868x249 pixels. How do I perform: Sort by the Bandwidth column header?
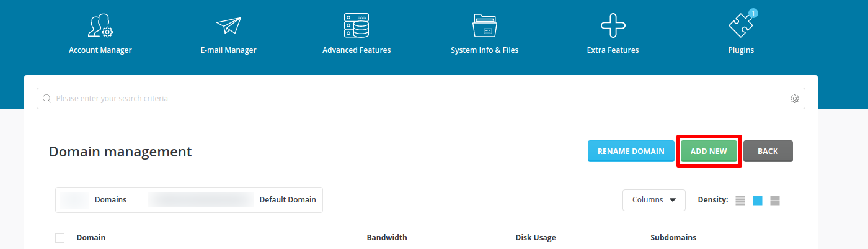click(387, 238)
